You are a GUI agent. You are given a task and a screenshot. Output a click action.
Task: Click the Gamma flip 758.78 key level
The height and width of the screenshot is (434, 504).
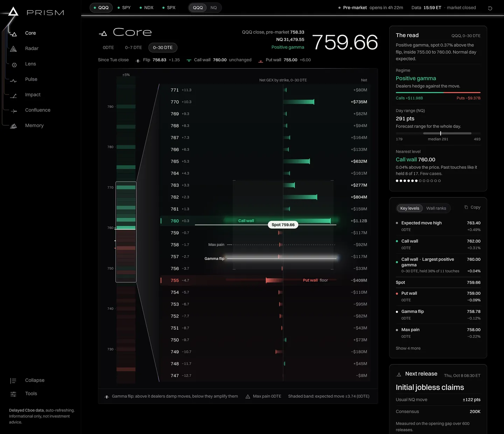(438, 315)
